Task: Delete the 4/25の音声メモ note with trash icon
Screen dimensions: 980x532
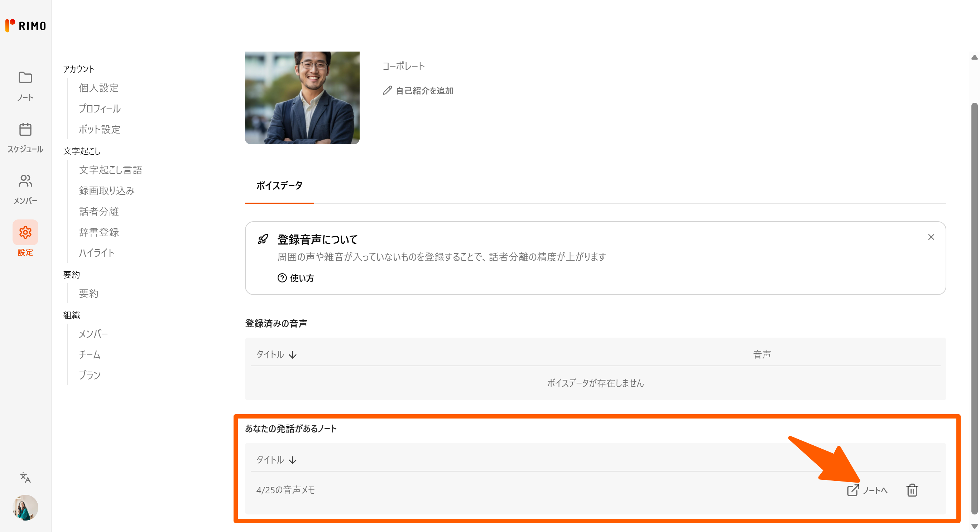Action: click(x=912, y=490)
